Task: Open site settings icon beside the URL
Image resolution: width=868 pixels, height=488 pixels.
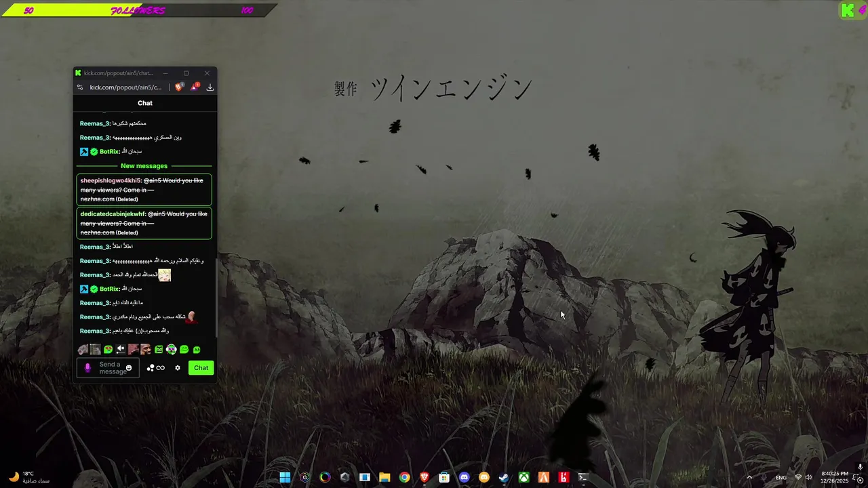Action: point(80,87)
